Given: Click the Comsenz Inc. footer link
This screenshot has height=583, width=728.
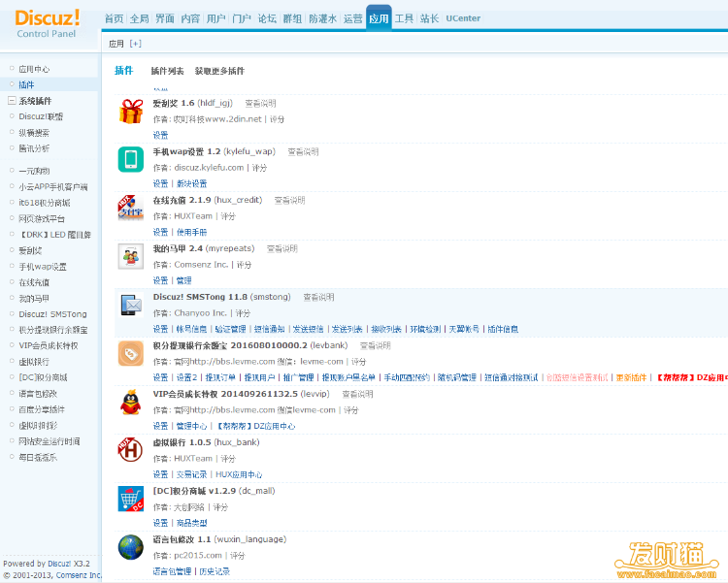Looking at the screenshot, I should (78, 575).
